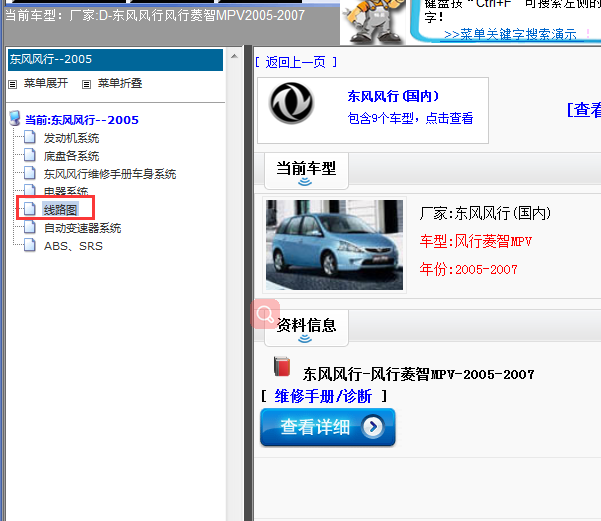Click the page icon beside 发动机系统
Viewport: 601px width, 521px height.
click(30, 137)
